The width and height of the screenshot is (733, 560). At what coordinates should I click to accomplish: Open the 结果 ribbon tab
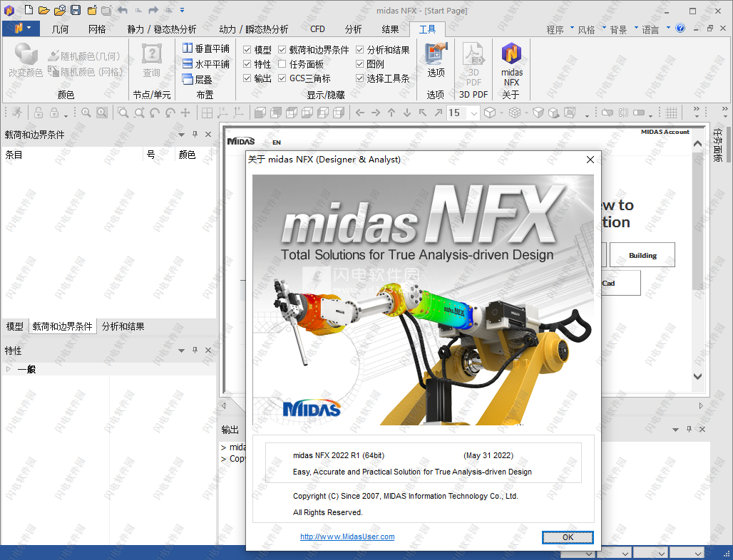pyautogui.click(x=390, y=29)
